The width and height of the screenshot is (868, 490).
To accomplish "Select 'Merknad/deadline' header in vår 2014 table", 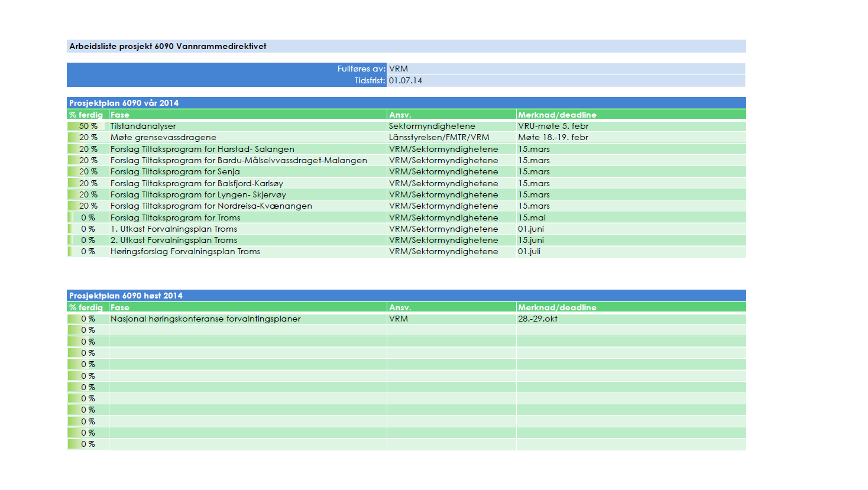I will 631,115.
